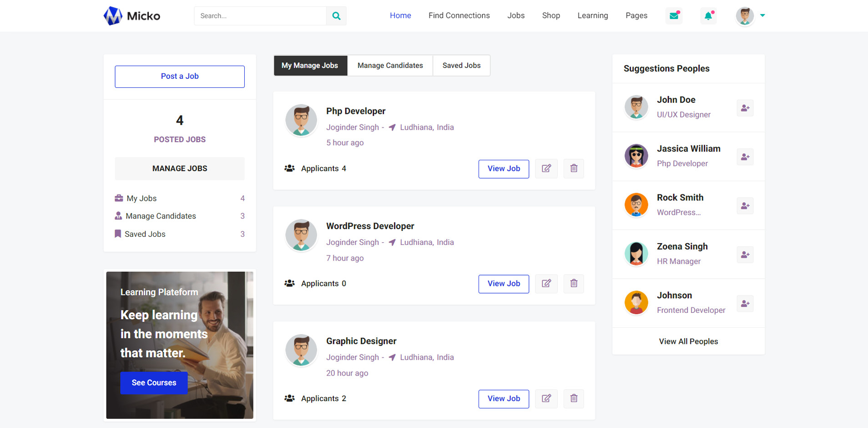Expand the user profile dropdown arrow
The width and height of the screenshot is (868, 428).
click(762, 15)
